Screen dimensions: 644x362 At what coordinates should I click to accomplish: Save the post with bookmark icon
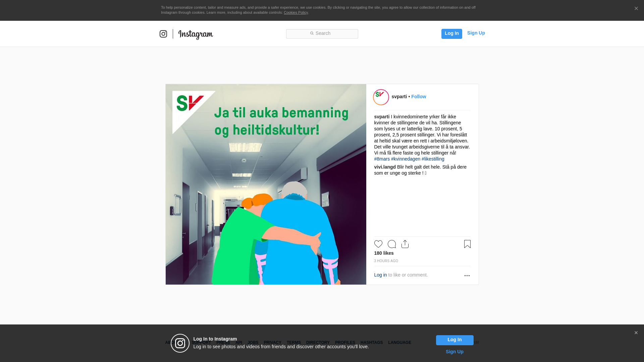coord(467,244)
